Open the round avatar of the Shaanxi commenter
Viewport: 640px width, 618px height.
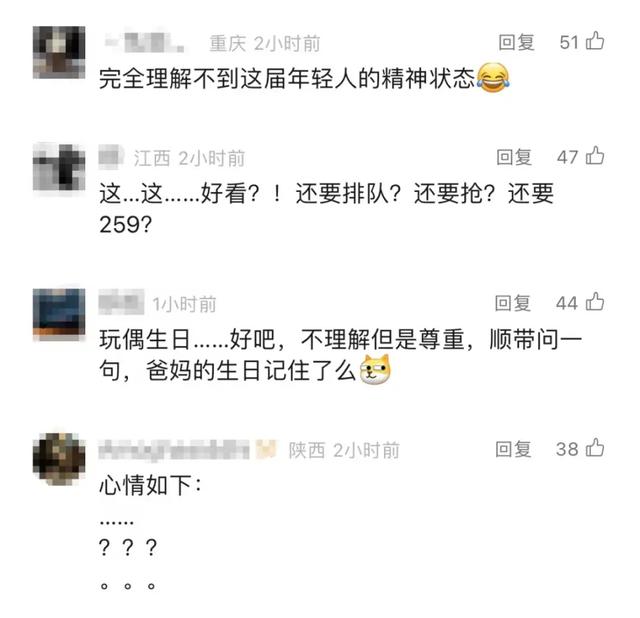tap(59, 460)
